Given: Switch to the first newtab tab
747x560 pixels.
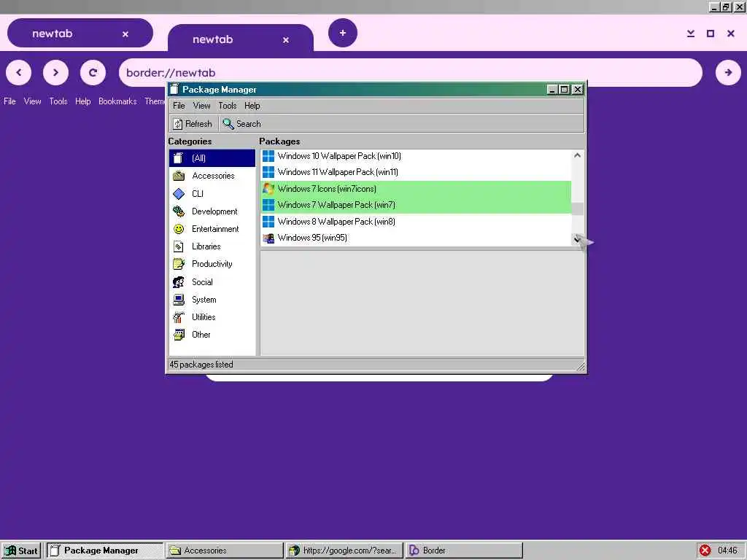Looking at the screenshot, I should pos(80,34).
